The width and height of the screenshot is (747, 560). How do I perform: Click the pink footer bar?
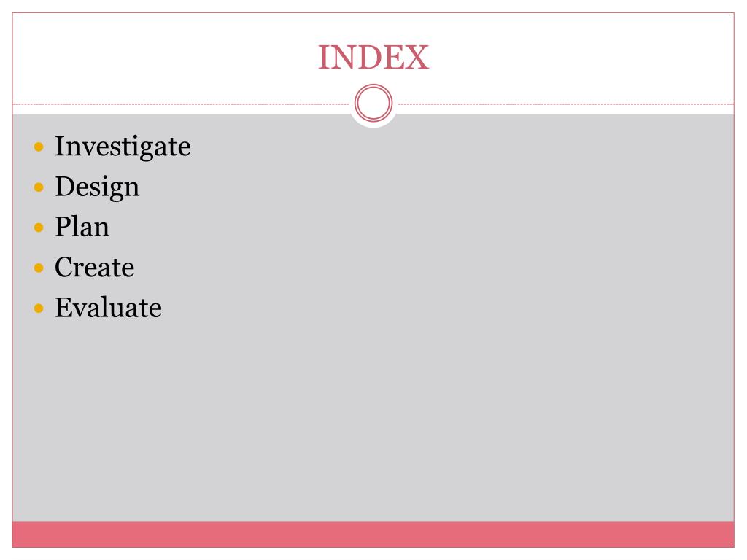tap(373, 534)
